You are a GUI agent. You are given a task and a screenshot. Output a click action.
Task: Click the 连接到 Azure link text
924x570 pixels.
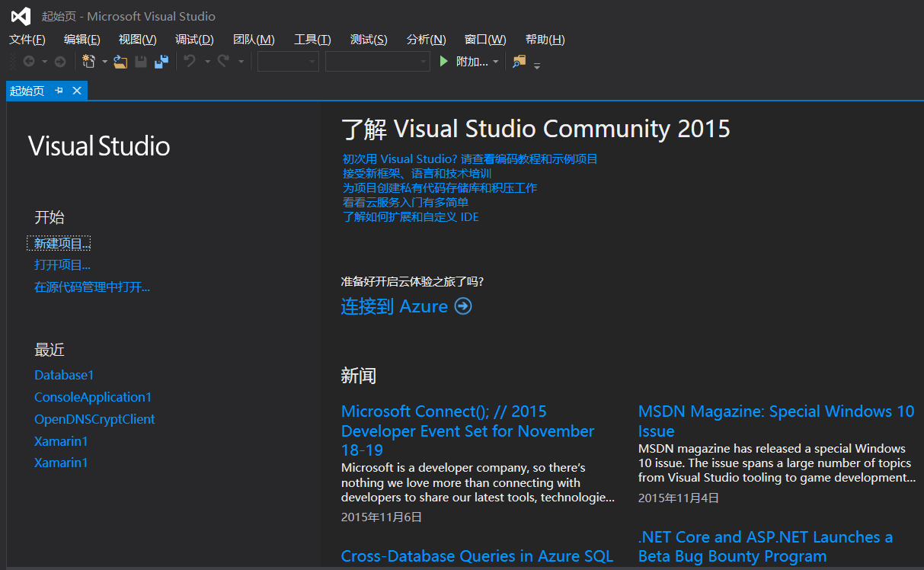[x=395, y=306]
